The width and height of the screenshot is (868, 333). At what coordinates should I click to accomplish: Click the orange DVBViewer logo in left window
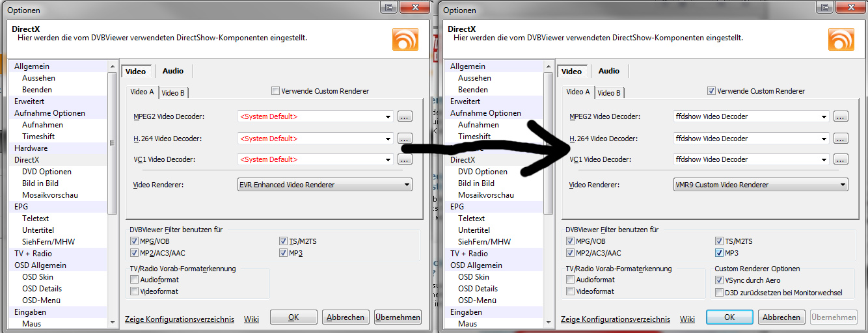pos(405,39)
